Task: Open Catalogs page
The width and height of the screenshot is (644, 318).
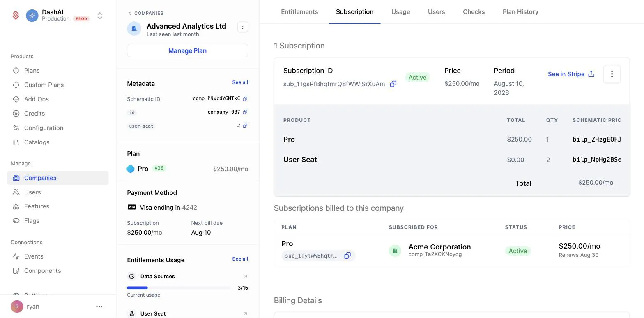Action: pyautogui.click(x=37, y=142)
